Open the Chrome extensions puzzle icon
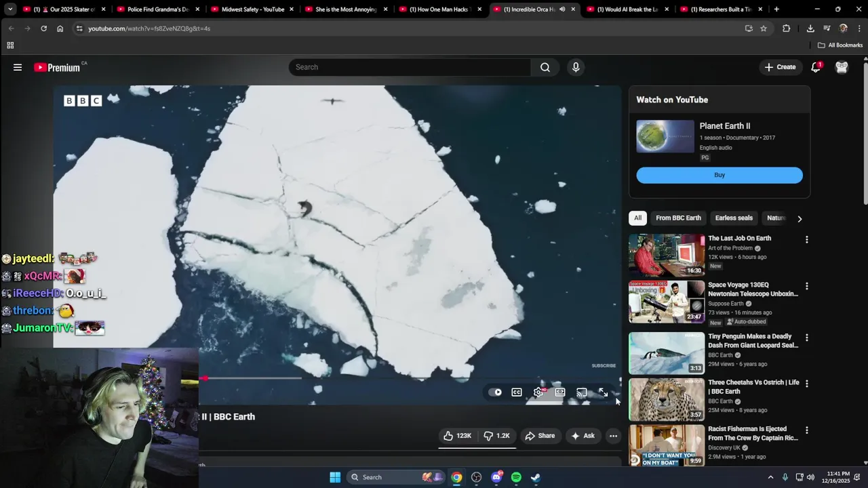Image resolution: width=868 pixels, height=488 pixels. point(787,28)
